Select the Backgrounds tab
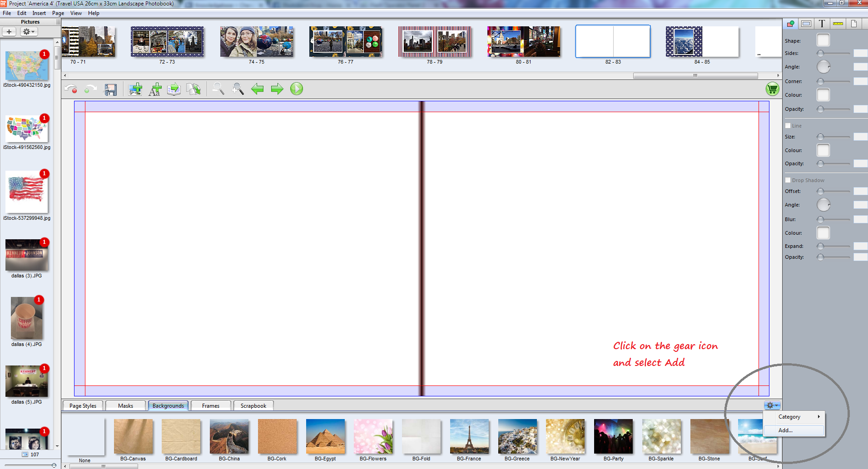This screenshot has height=469, width=868. [168, 406]
